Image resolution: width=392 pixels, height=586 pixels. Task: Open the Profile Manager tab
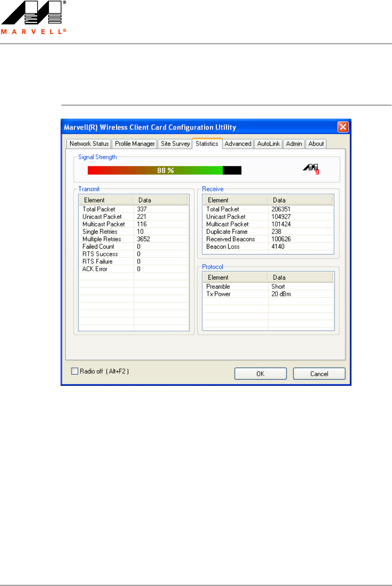tap(135, 144)
